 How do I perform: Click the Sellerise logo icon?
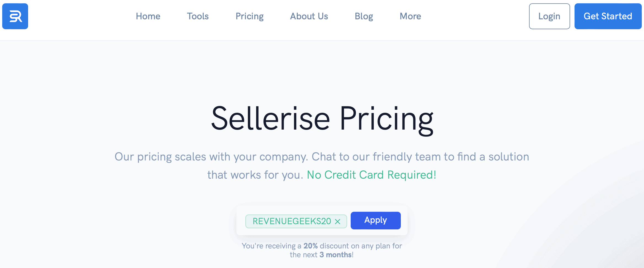pyautogui.click(x=15, y=16)
